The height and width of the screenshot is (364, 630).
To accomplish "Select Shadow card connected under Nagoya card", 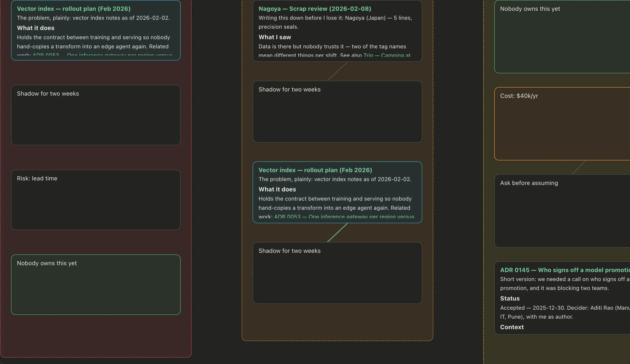I will click(x=337, y=111).
